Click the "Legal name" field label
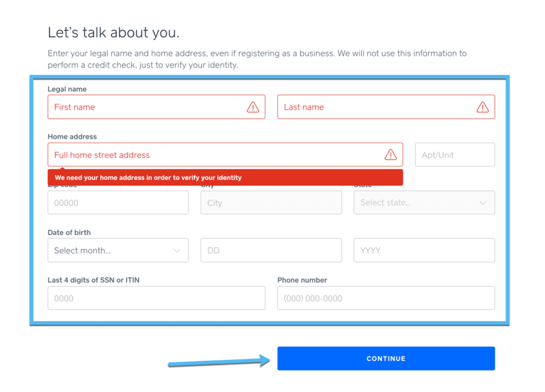This screenshot has height=392, width=545. click(x=67, y=89)
